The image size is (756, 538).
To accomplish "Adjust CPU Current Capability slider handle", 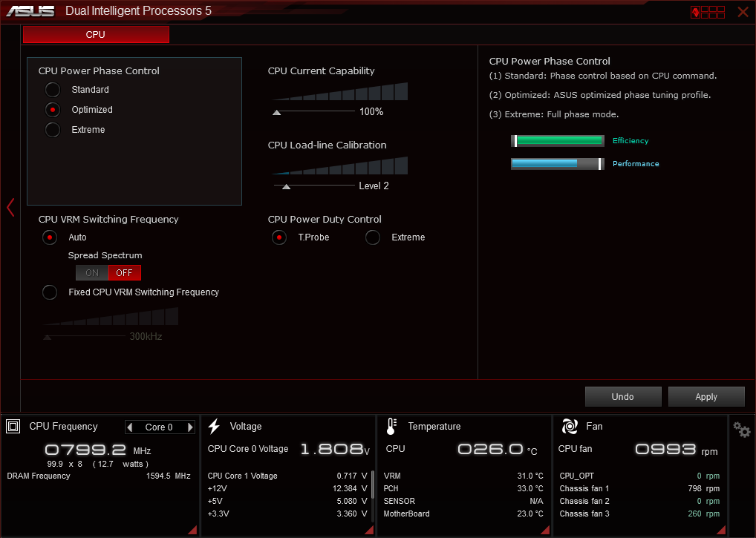I will coord(277,112).
